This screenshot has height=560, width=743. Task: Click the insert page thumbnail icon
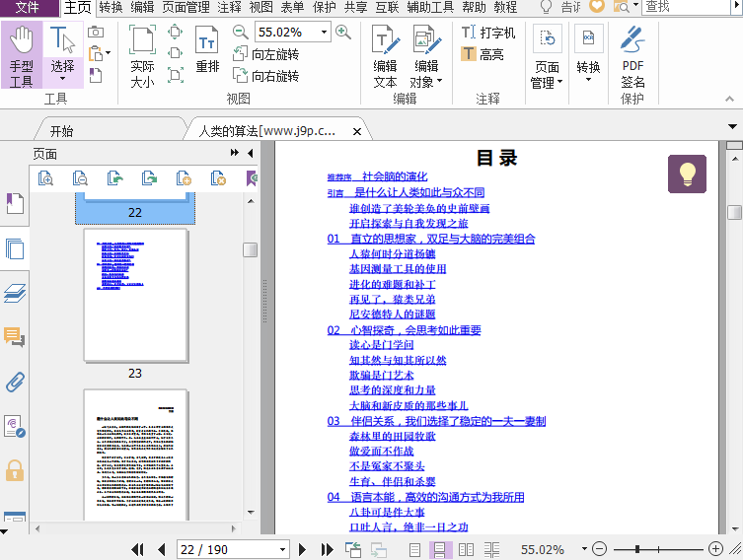click(184, 178)
